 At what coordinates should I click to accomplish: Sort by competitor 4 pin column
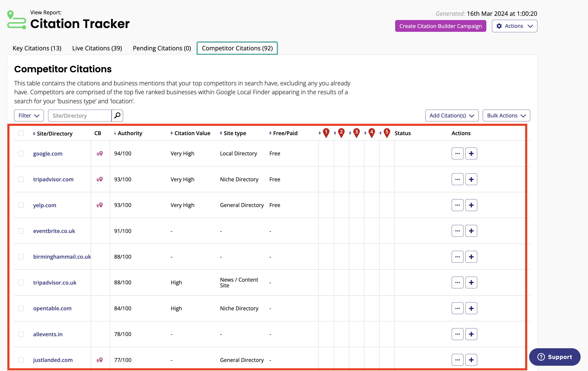tap(369, 133)
